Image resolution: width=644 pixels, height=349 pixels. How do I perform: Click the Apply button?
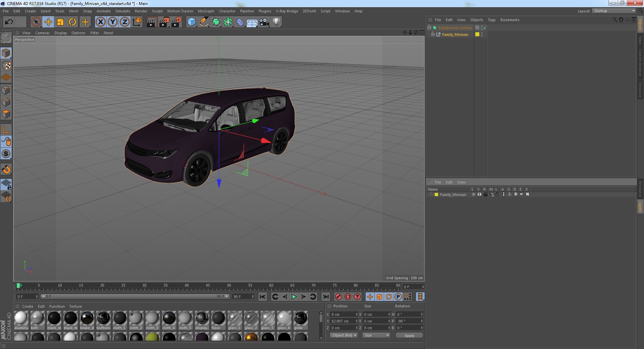point(409,335)
